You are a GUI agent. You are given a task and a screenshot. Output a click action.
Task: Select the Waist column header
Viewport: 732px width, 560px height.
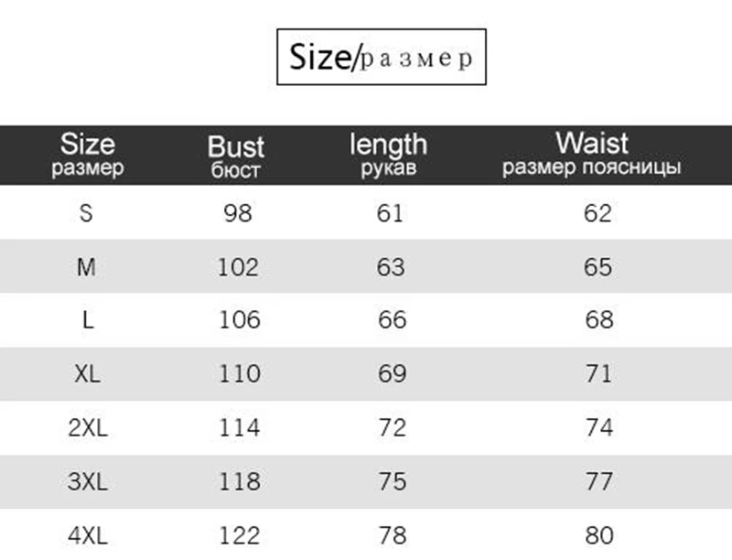click(x=591, y=155)
